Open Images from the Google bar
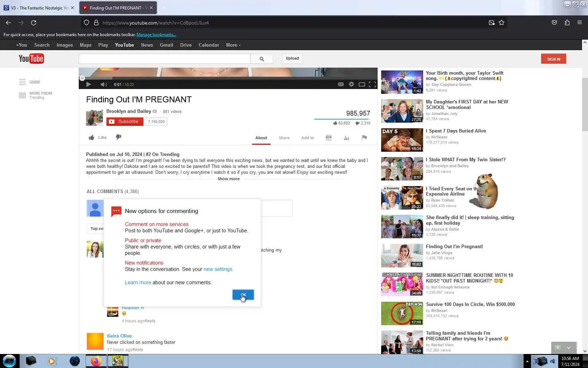This screenshot has width=588, height=368. click(x=65, y=45)
